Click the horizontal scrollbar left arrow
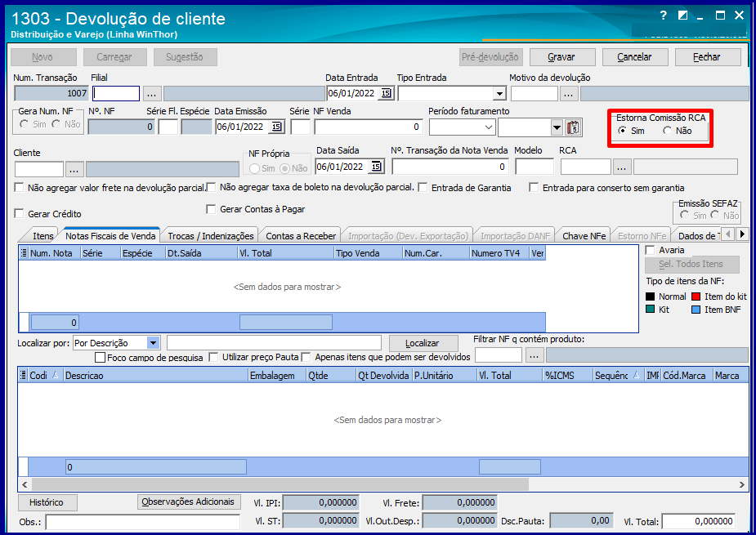This screenshot has width=756, height=535. 25,484
